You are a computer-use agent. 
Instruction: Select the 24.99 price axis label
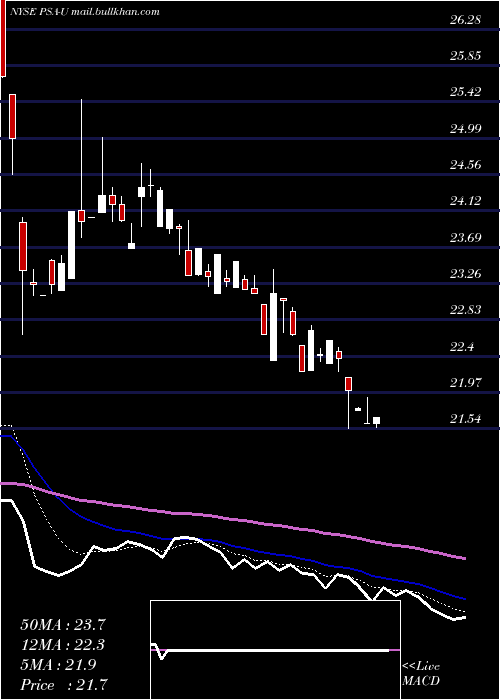466,129
